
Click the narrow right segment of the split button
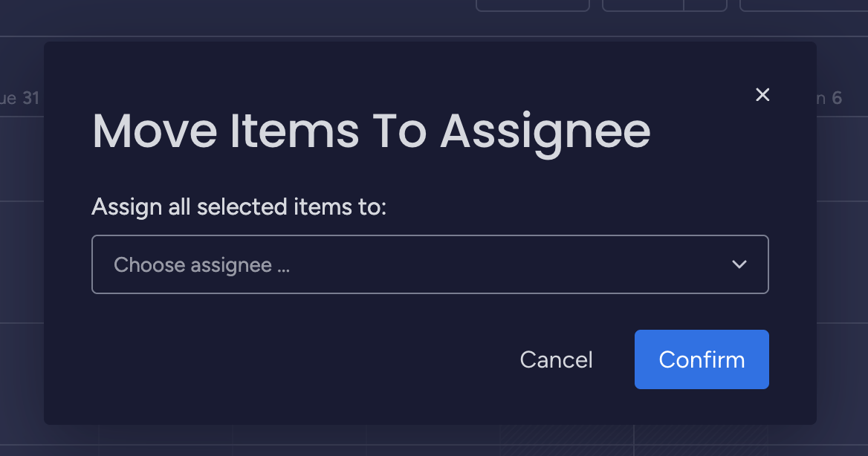click(705, 5)
